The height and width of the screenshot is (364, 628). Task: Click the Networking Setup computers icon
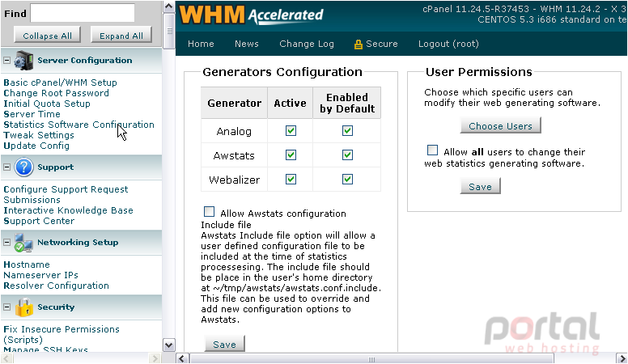tap(23, 243)
